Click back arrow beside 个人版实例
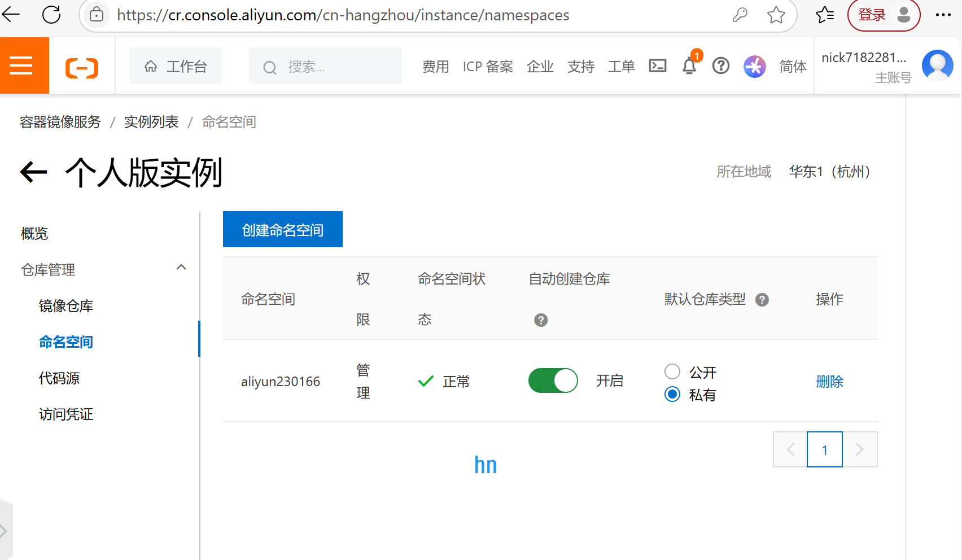Image resolution: width=962 pixels, height=560 pixels. [x=33, y=172]
